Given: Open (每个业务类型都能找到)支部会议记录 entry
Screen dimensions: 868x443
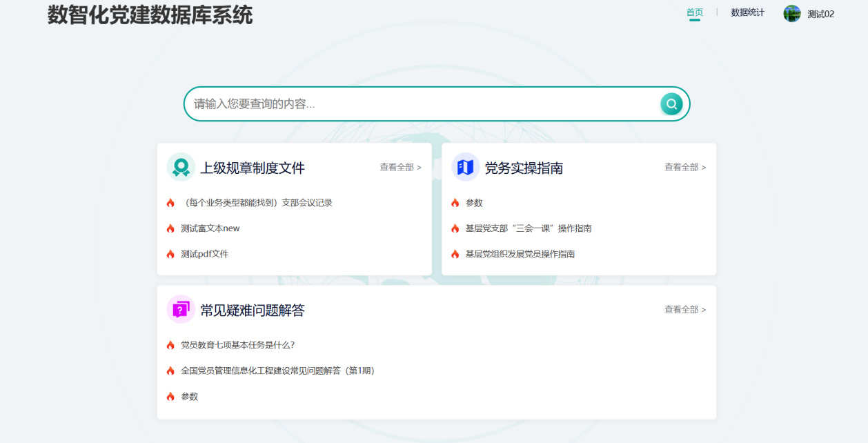Looking at the screenshot, I should pyautogui.click(x=257, y=203).
